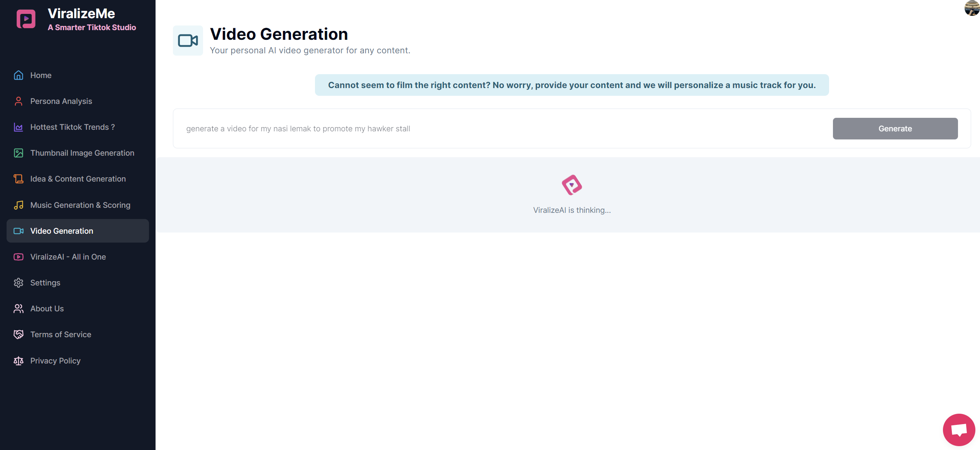Click the Privacy Policy scales icon
The height and width of the screenshot is (450, 980).
19,361
